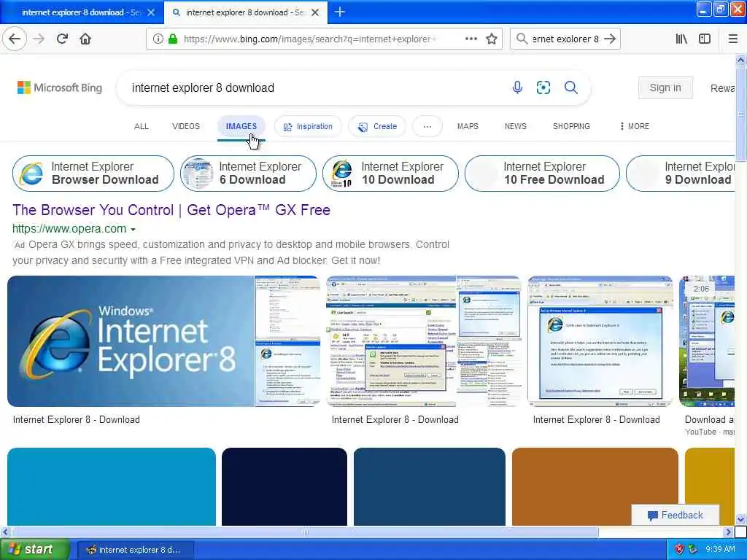
Task: Toggle the sidebar view icon
Action: [705, 39]
